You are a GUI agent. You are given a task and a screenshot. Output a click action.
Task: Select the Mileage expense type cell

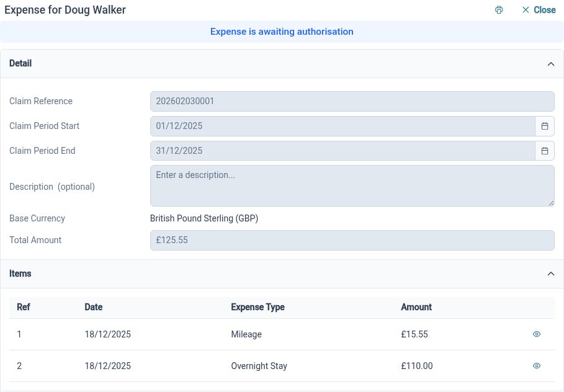[x=246, y=334]
